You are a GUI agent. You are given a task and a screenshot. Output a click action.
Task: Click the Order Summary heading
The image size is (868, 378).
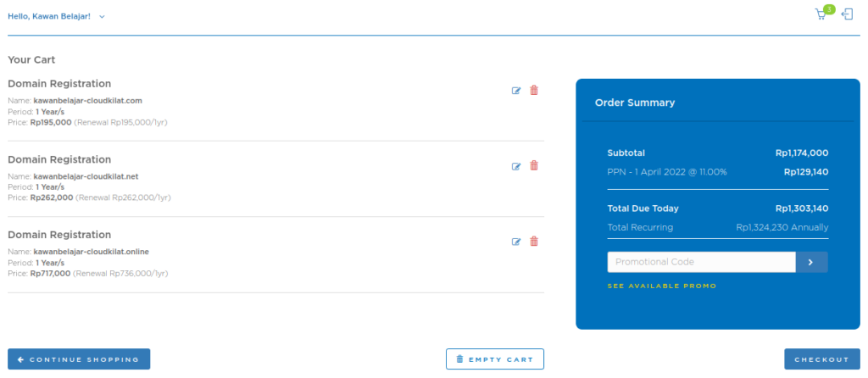tap(635, 103)
